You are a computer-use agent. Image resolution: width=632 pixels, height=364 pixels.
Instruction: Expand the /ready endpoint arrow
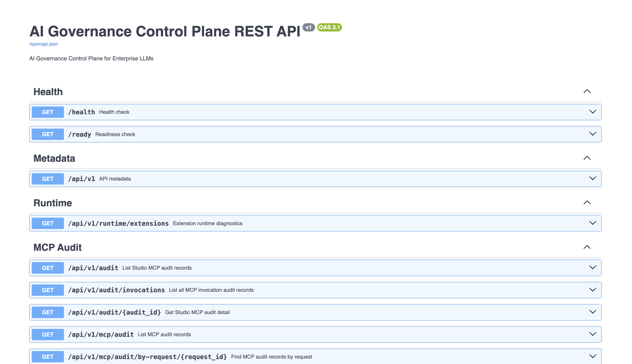point(592,134)
